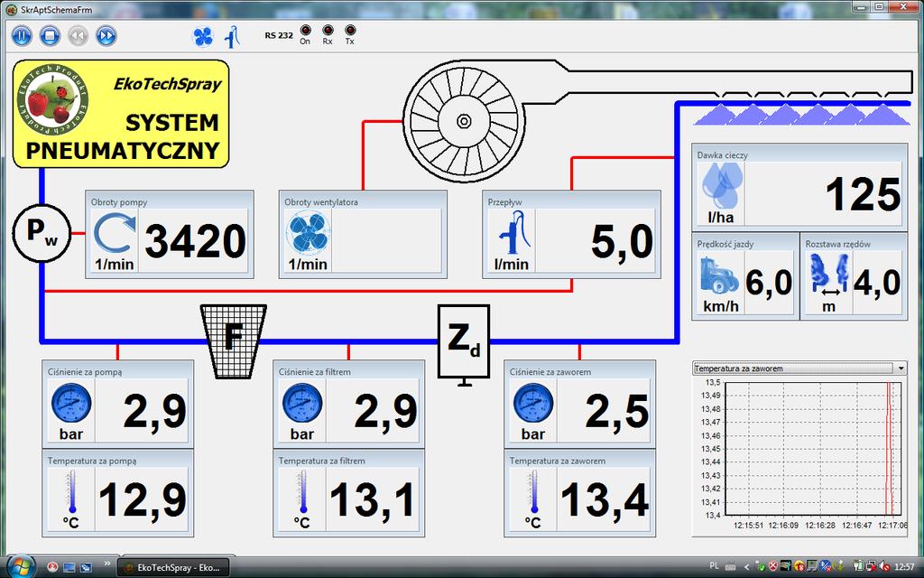Select pressure after pump value 2,9
Image resolution: width=924 pixels, height=578 pixels.
(155, 412)
